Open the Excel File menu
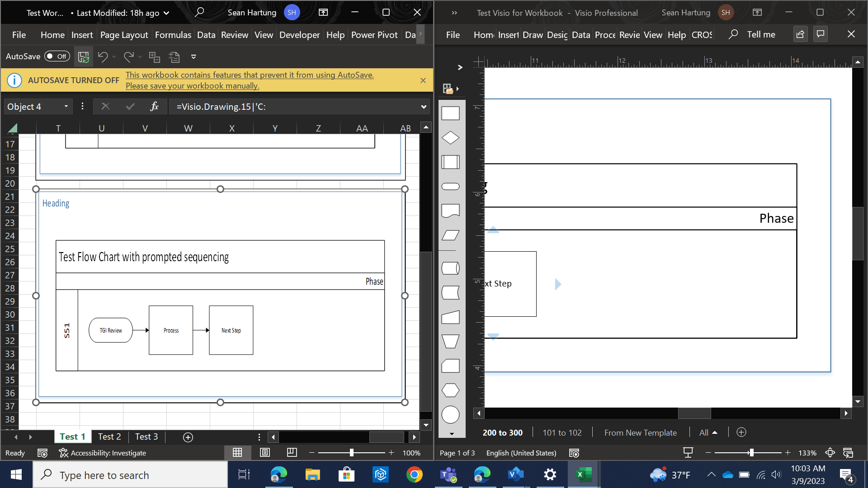The width and height of the screenshot is (868, 488). pyautogui.click(x=19, y=35)
